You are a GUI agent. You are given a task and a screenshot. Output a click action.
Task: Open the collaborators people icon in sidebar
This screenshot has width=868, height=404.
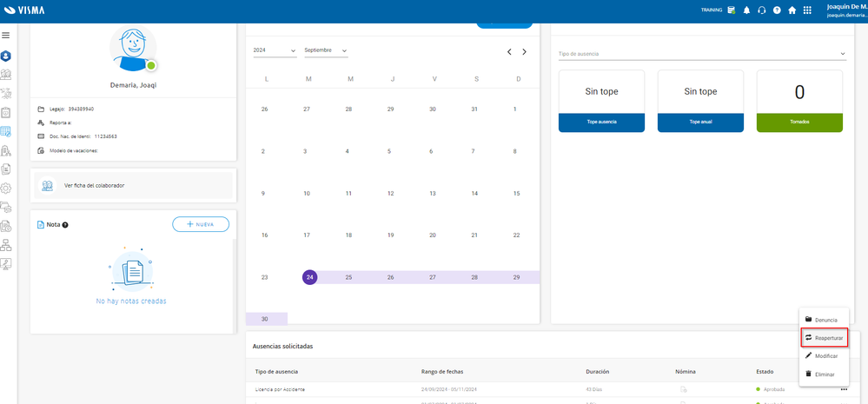tap(6, 75)
